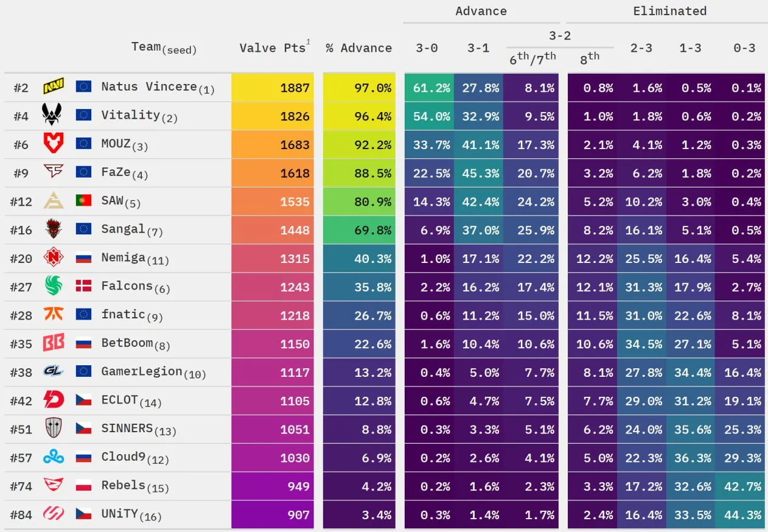Click the 1-3 column header
This screenshot has height=532, width=768.
(691, 48)
